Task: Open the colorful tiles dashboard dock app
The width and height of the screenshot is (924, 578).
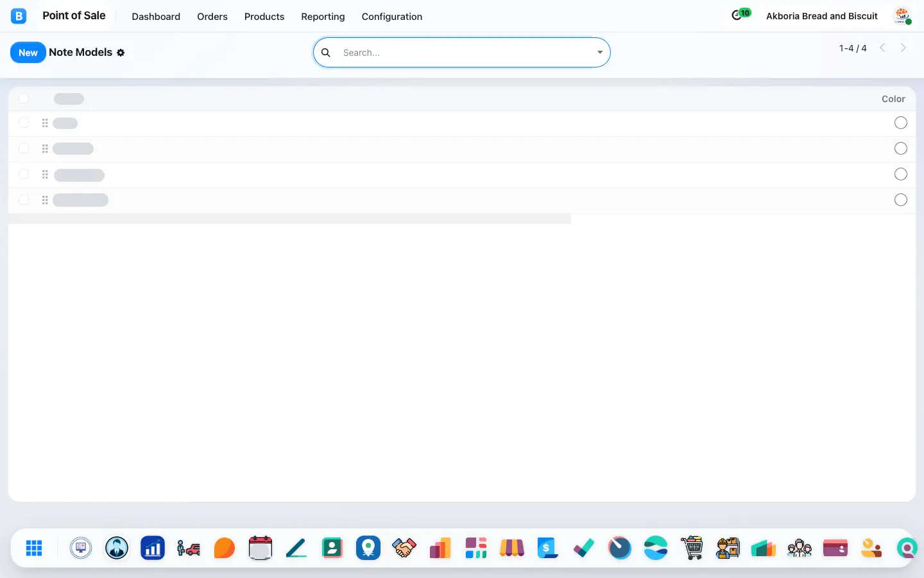Action: [x=476, y=548]
